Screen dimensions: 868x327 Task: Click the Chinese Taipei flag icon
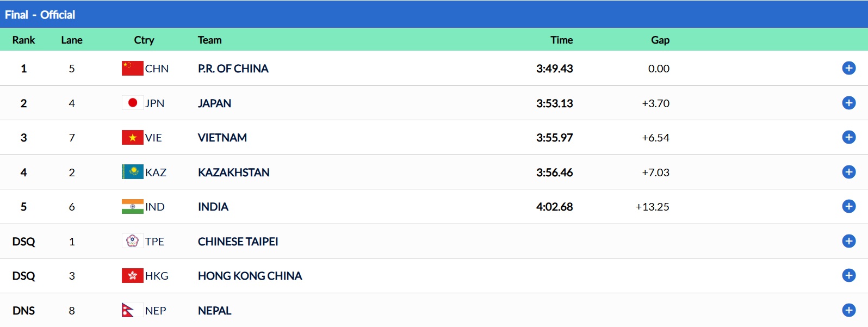point(132,241)
